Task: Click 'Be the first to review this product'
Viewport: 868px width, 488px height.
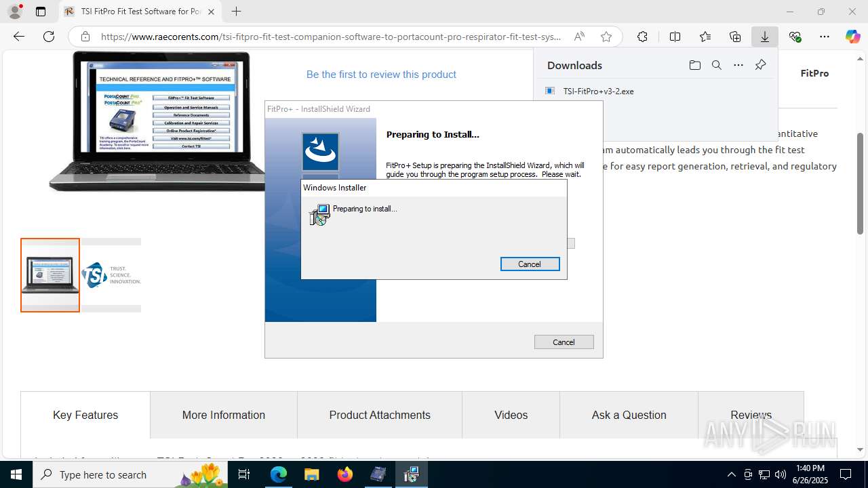Action: (381, 75)
